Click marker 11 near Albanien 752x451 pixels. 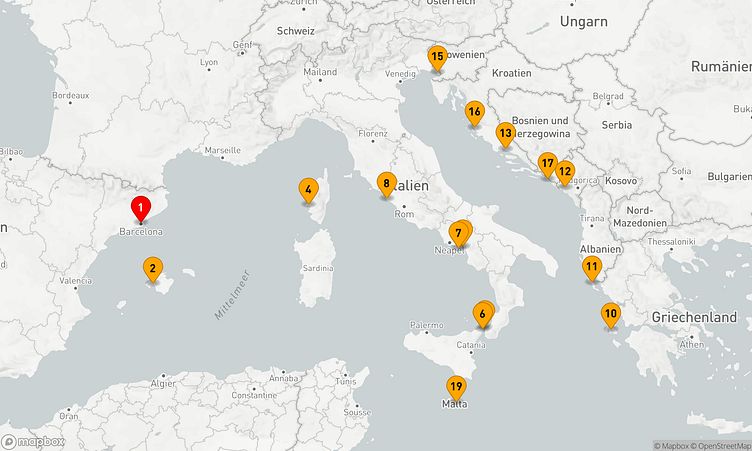(x=592, y=267)
